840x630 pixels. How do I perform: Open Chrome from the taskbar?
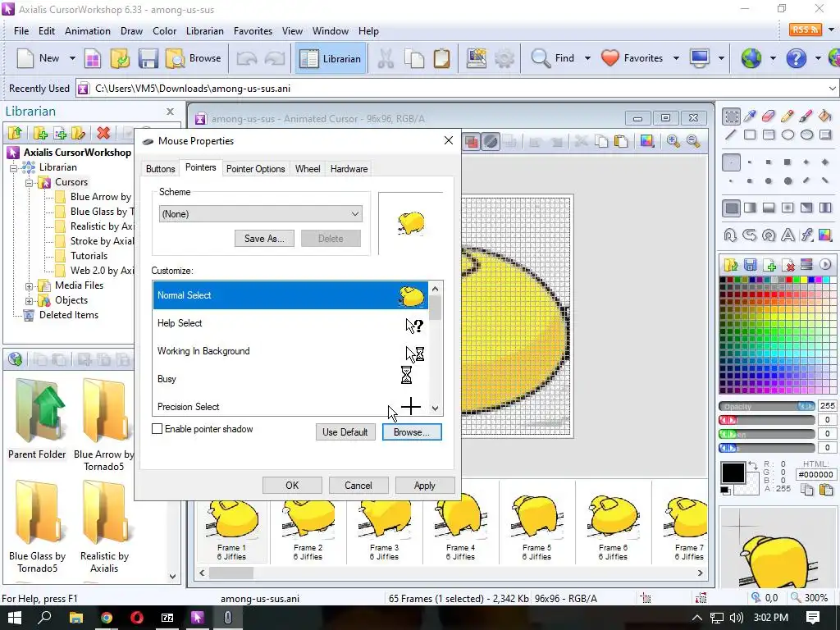click(107, 618)
